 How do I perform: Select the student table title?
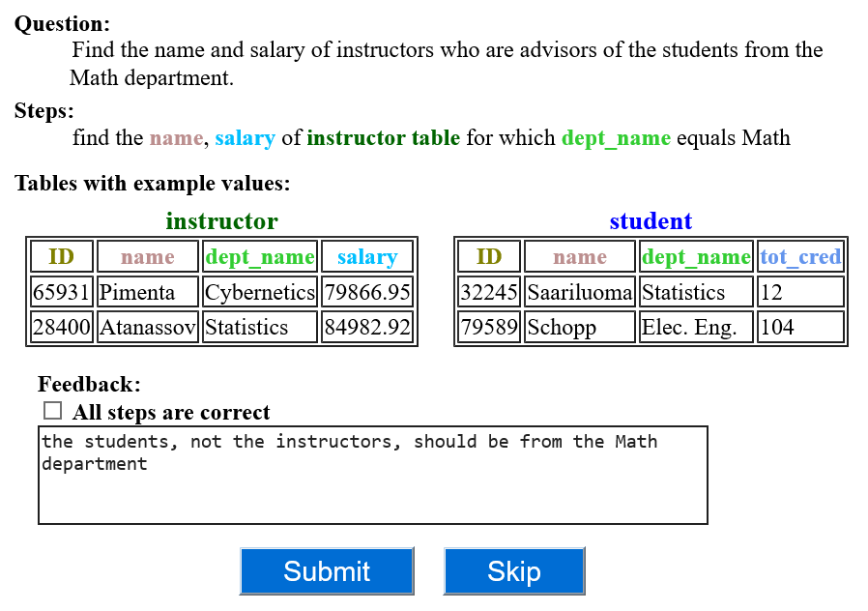pyautogui.click(x=651, y=220)
